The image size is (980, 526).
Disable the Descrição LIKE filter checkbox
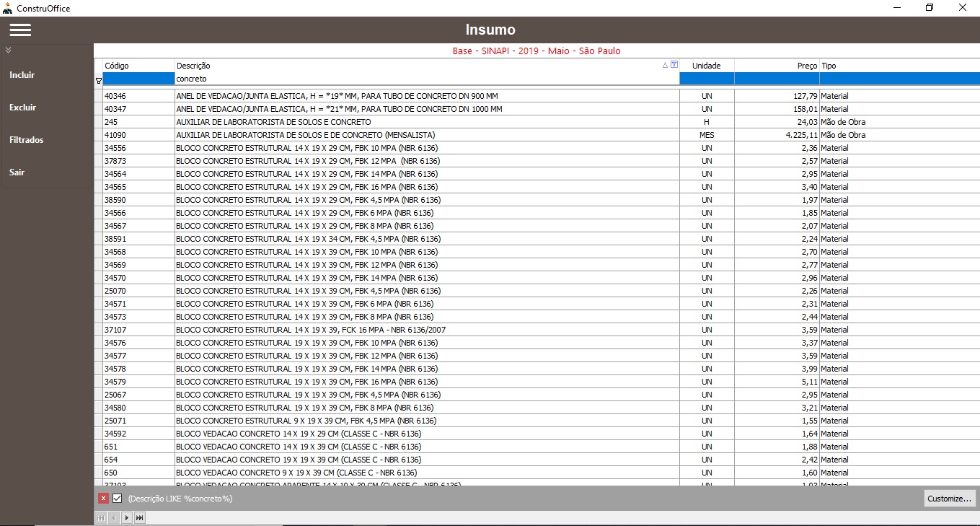117,498
